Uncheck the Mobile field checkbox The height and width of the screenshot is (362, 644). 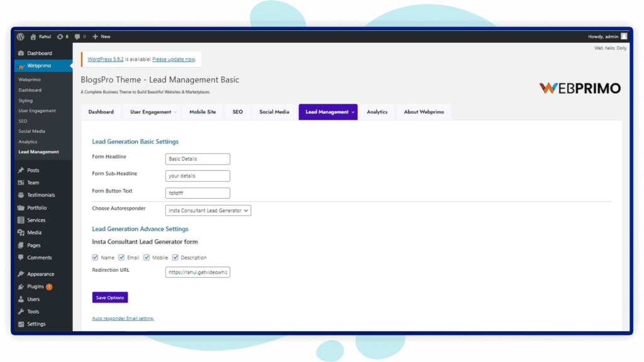[147, 257]
